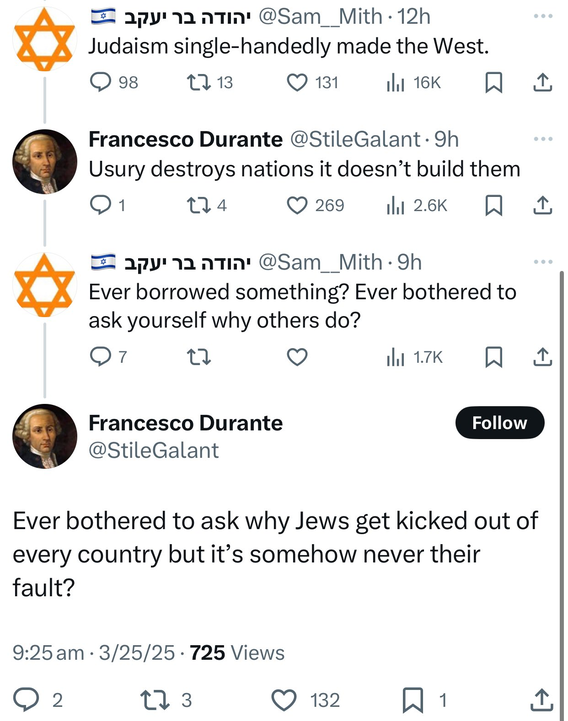View analytics showing 16K views
Screen dimensions: 568x721
pos(413,82)
